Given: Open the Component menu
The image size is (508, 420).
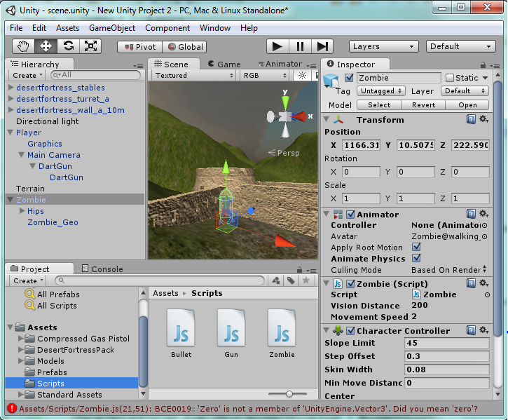Looking at the screenshot, I should [x=167, y=28].
